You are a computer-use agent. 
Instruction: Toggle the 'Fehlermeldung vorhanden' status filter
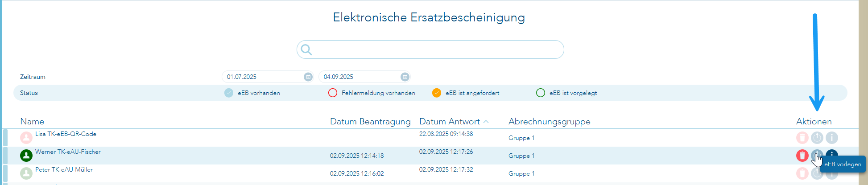333,93
